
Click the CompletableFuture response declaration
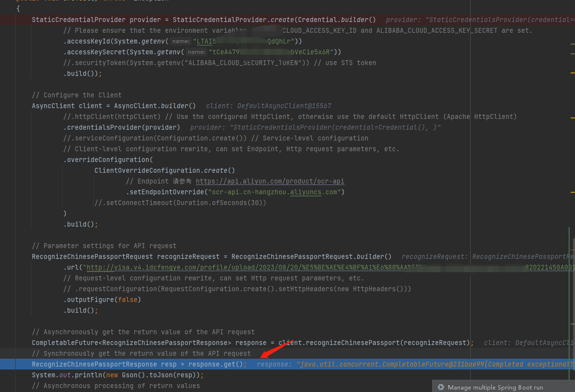[149, 343]
